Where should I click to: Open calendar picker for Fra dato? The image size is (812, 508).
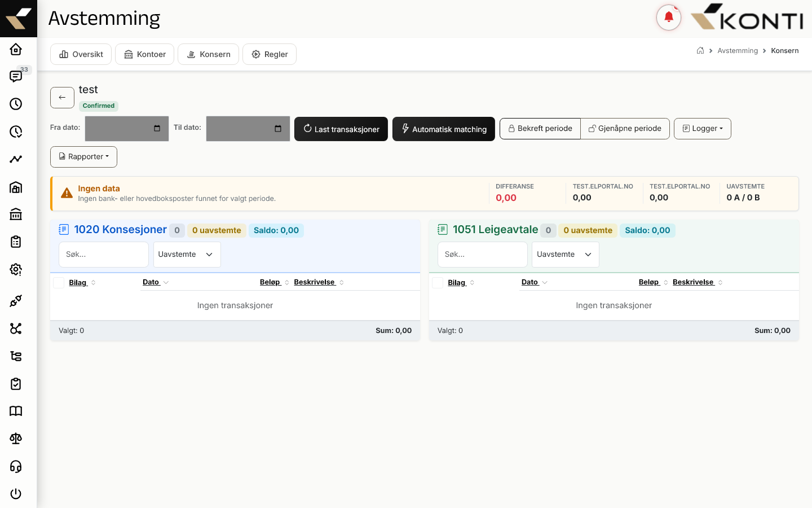click(157, 128)
